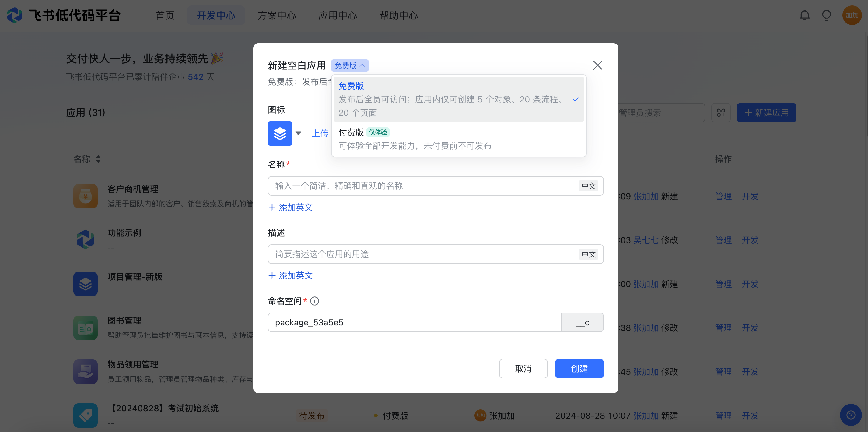Open 开发 for 功能示例
This screenshot has width=868, height=432.
click(x=750, y=240)
